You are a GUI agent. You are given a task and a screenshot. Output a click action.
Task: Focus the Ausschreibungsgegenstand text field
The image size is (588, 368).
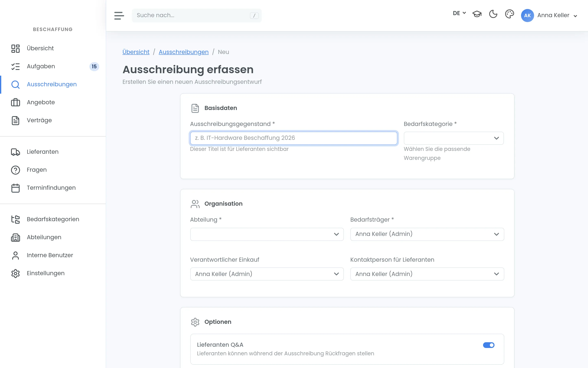(x=294, y=138)
